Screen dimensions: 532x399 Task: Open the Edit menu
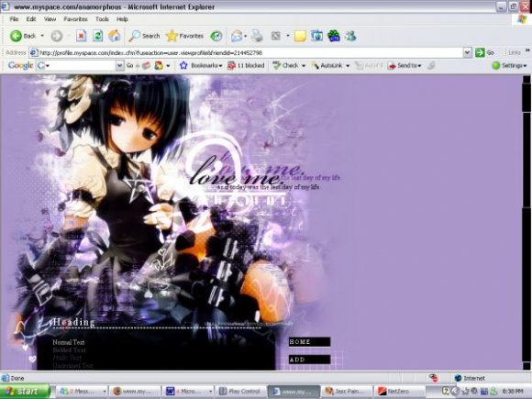point(31,19)
